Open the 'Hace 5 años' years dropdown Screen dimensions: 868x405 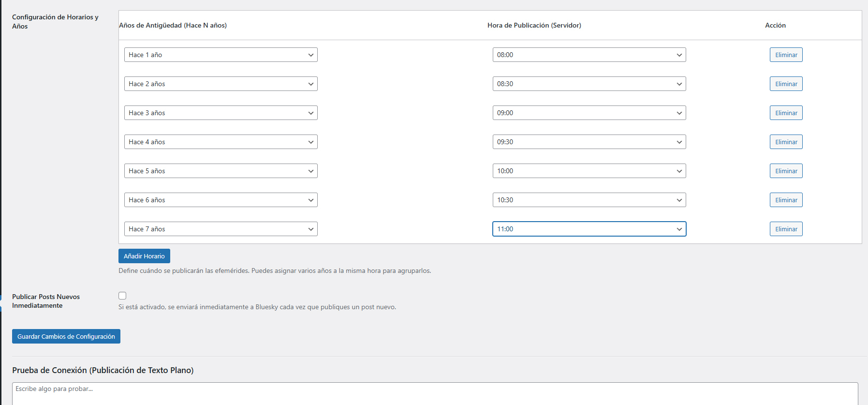tap(221, 171)
